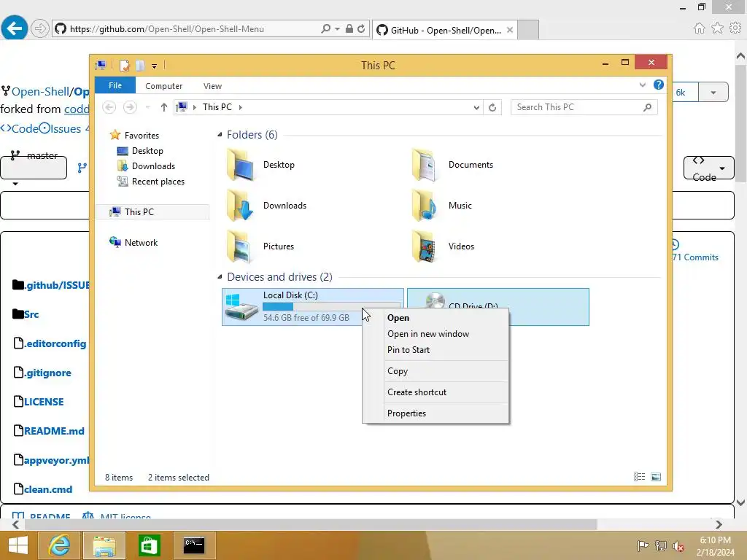The height and width of the screenshot is (560, 747).
Task: Open Customize Quick Access Toolbar dropdown
Action: [155, 66]
